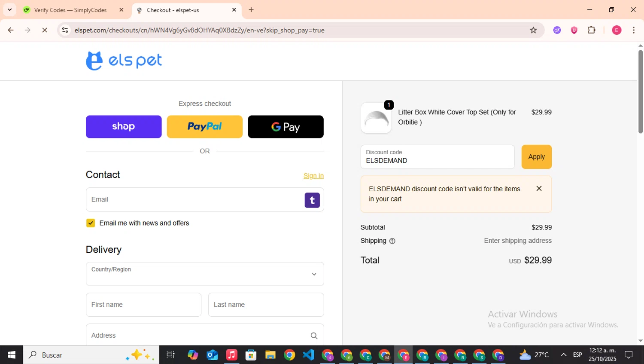Stop loading the page
Screen dimensions: 644x364
45,30
